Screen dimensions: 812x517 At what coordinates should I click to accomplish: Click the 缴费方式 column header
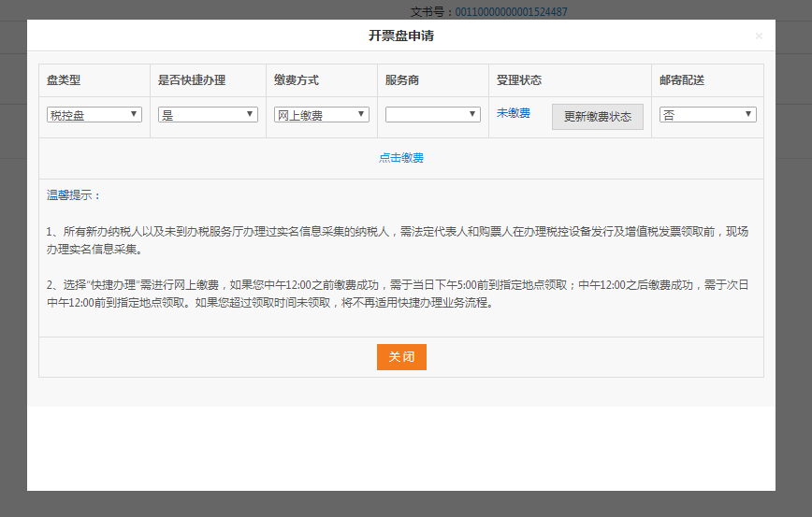(297, 80)
